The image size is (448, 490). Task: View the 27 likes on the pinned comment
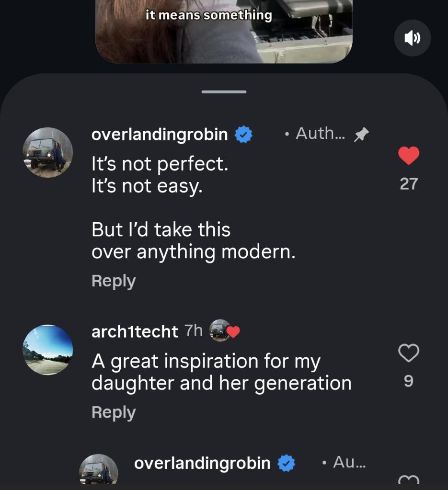point(409,184)
